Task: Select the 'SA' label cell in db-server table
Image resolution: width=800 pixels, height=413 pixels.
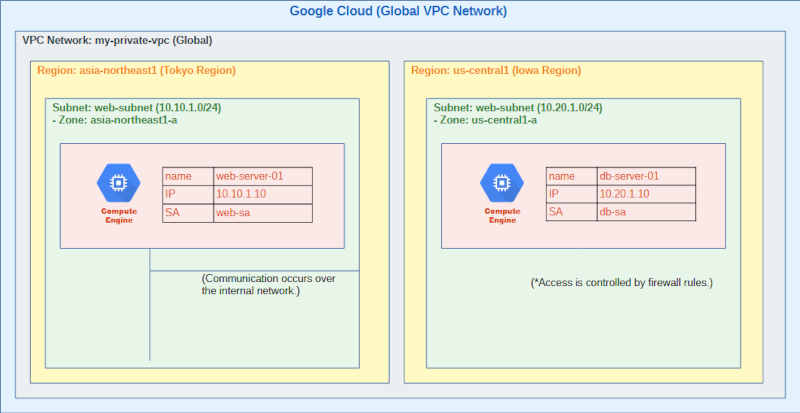Action: coord(572,212)
